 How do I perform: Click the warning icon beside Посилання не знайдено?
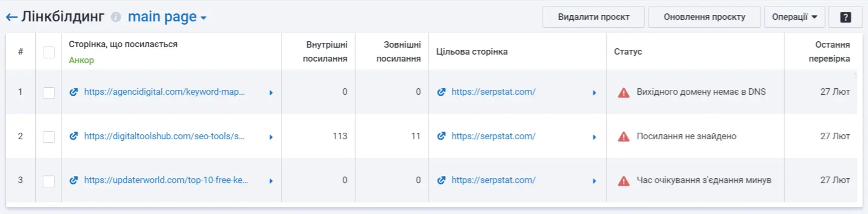point(623,137)
